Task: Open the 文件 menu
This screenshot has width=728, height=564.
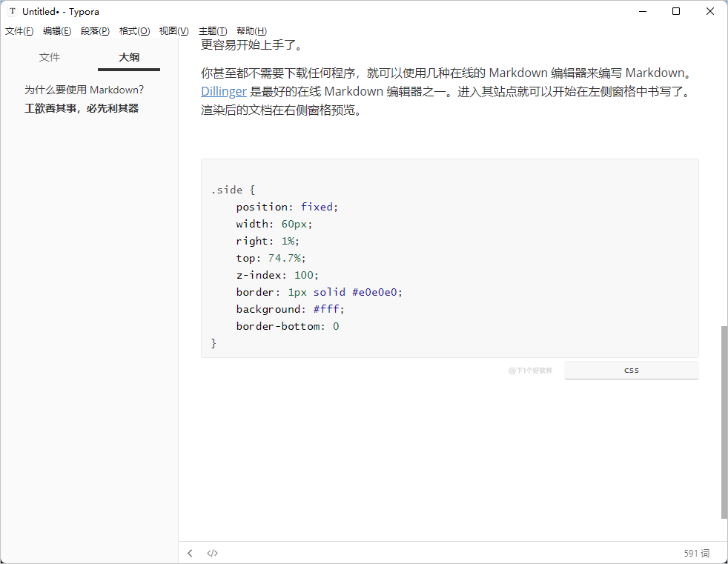Action: pyautogui.click(x=19, y=31)
